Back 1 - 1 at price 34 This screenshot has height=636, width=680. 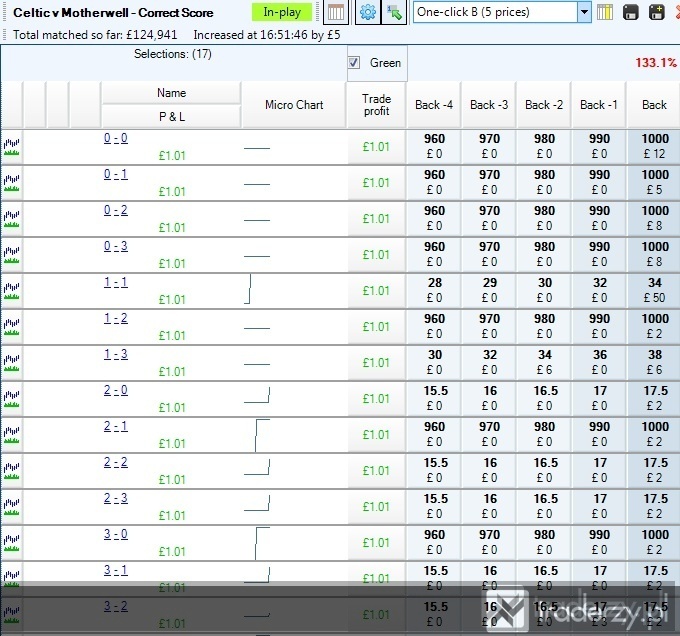point(654,290)
